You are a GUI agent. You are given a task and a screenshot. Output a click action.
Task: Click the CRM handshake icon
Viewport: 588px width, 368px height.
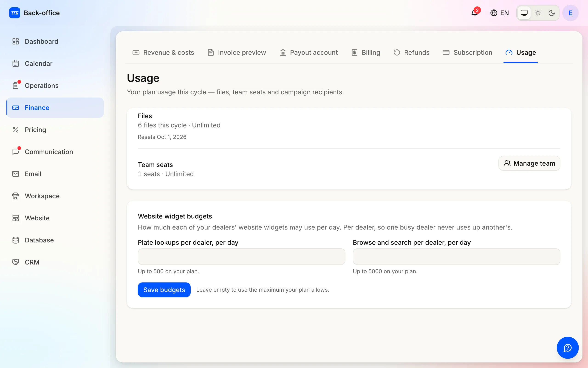16,262
